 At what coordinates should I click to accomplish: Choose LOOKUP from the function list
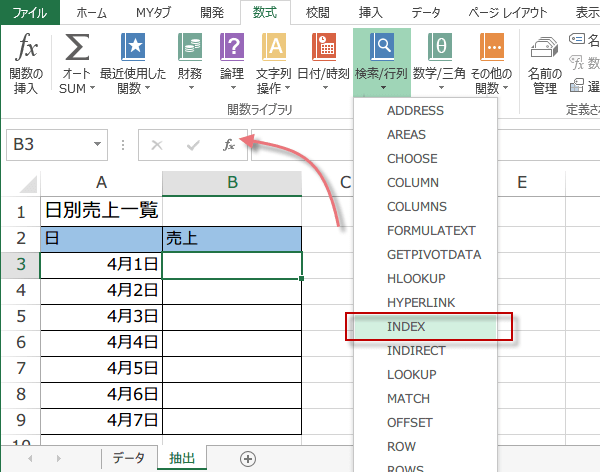tap(426, 374)
